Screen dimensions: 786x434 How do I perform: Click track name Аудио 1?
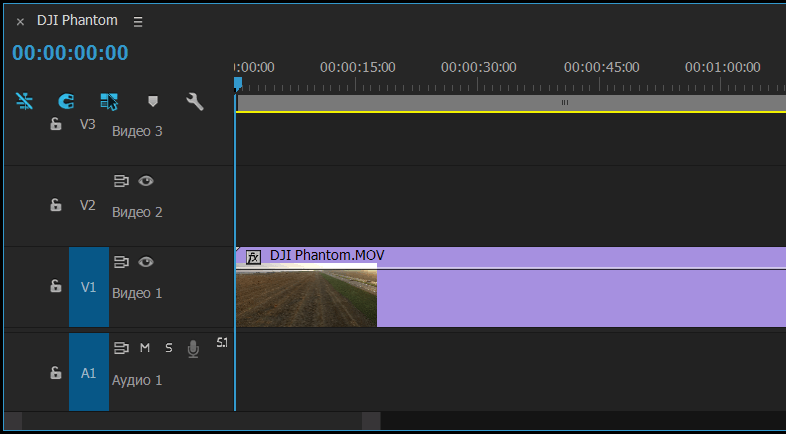137,380
